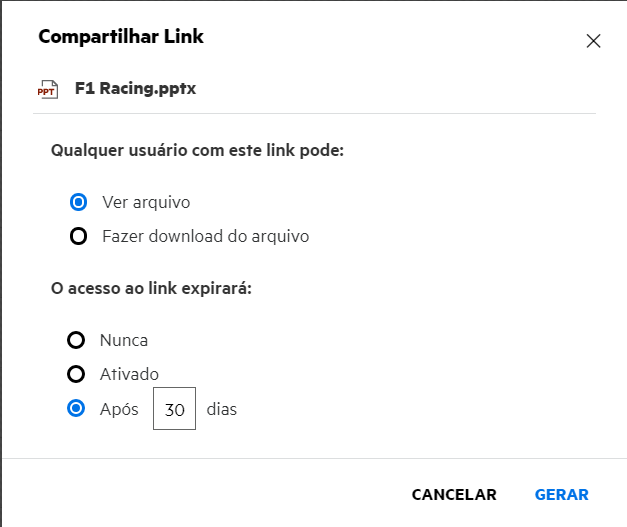This screenshot has height=527, width=627.
Task: Click the "Compartilhar Link" dialog title
Action: (121, 37)
